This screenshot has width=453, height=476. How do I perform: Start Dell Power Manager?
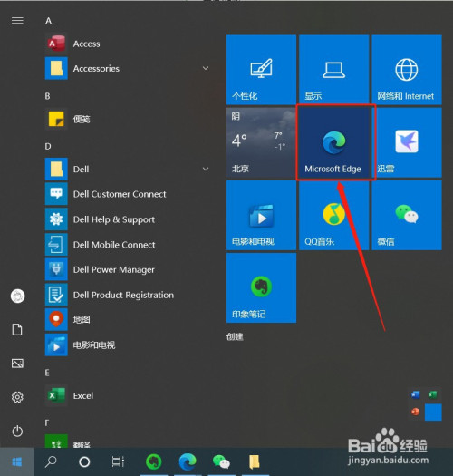point(128,270)
